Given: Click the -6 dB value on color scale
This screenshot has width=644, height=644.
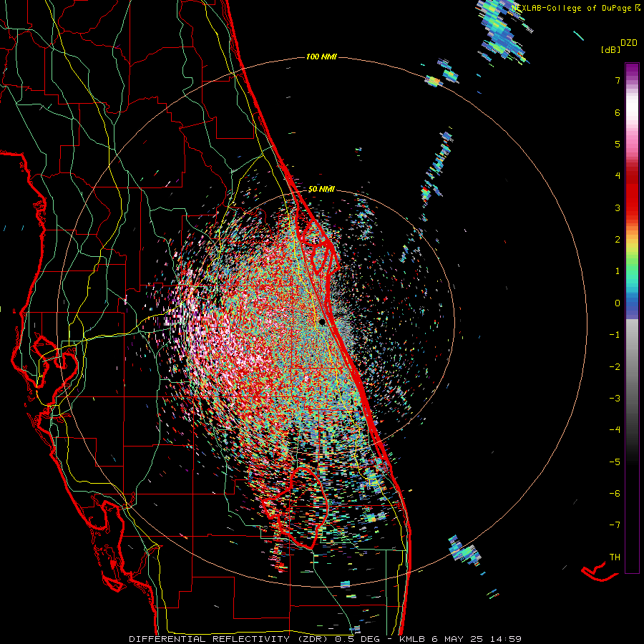Looking at the screenshot, I should click(x=615, y=493).
